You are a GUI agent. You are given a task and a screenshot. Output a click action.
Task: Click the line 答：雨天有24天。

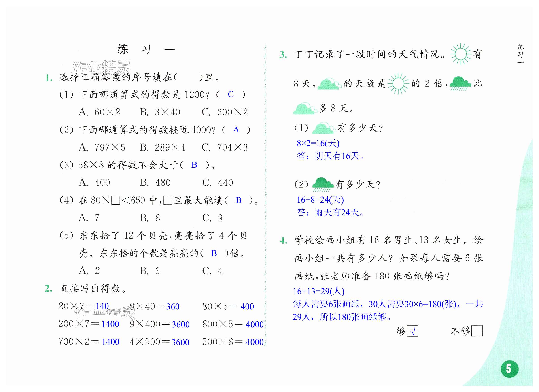330,213
